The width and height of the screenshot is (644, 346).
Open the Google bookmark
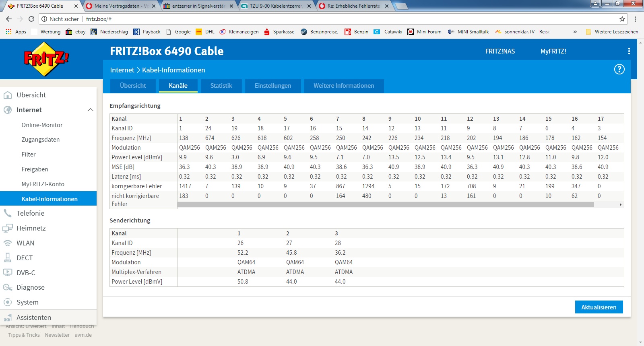tap(178, 32)
